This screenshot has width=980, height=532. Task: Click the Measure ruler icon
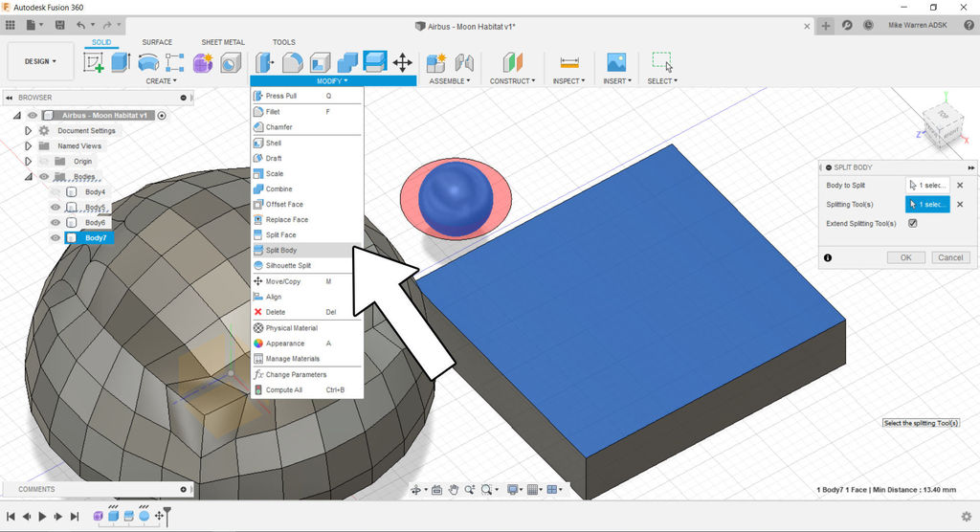569,62
